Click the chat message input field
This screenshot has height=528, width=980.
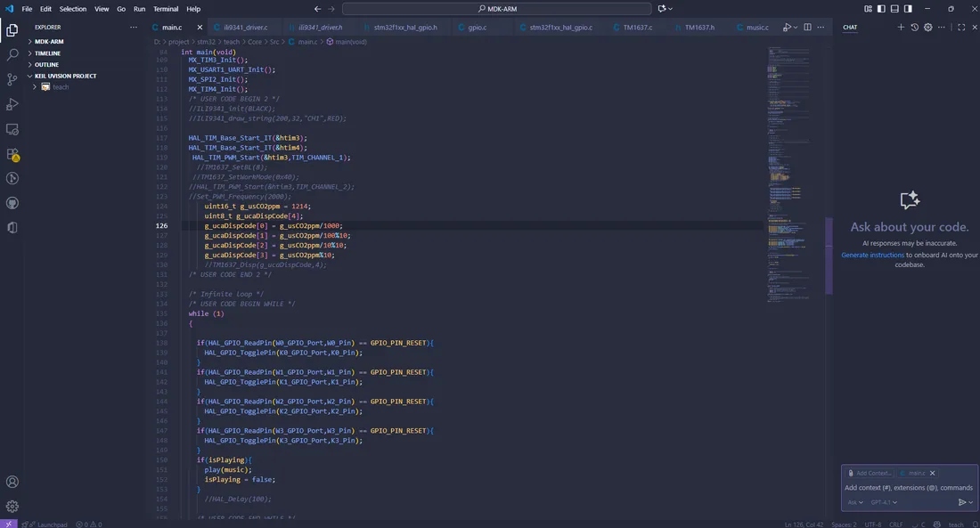[908, 487]
